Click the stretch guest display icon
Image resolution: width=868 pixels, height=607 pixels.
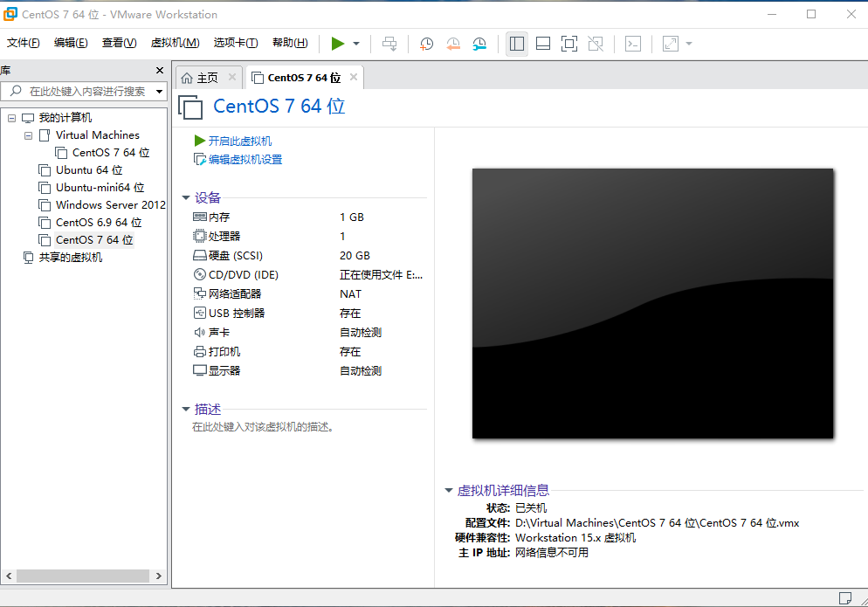pyautogui.click(x=671, y=44)
